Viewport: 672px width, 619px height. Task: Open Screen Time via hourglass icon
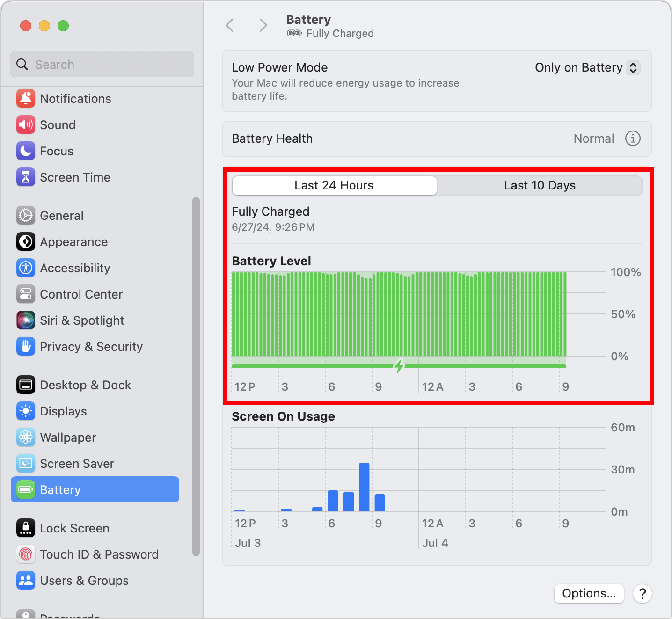tap(26, 177)
